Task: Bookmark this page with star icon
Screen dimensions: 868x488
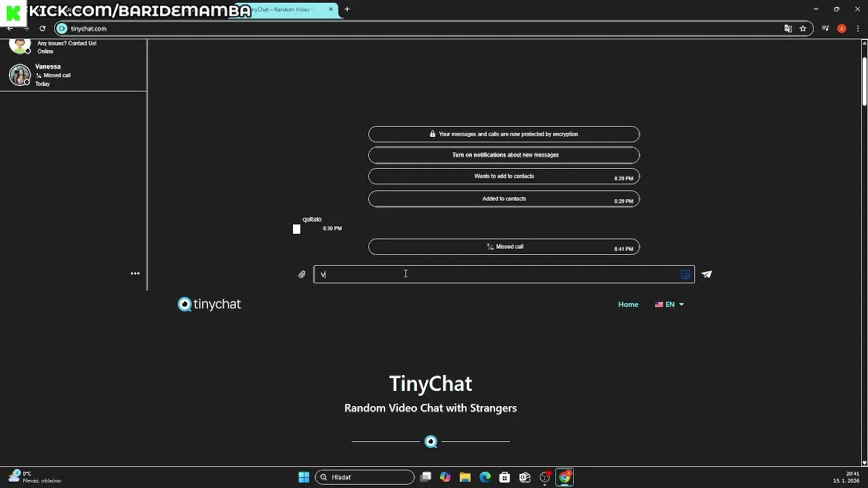Action: pyautogui.click(x=803, y=28)
